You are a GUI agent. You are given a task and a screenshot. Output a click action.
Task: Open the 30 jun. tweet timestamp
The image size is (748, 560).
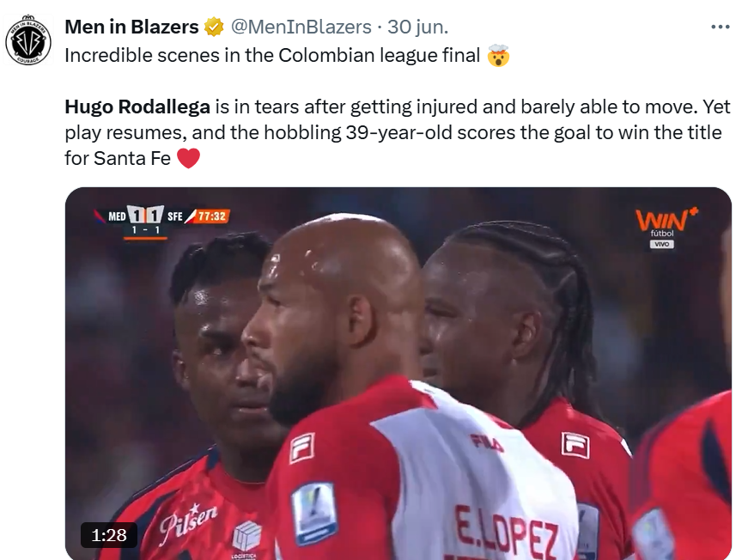coord(418,27)
